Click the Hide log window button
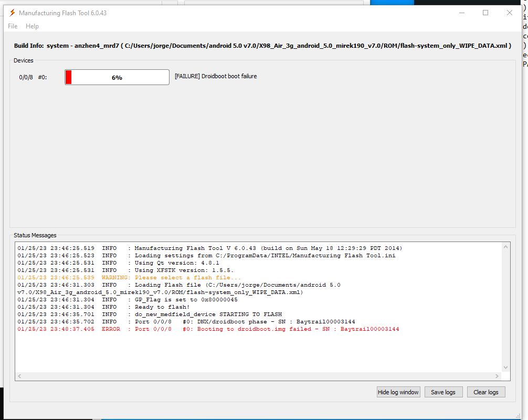Screen dimensions: 528x420 tap(398, 392)
